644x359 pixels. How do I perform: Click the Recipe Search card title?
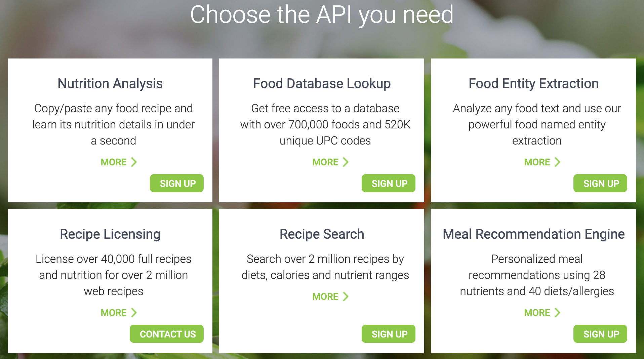(322, 234)
